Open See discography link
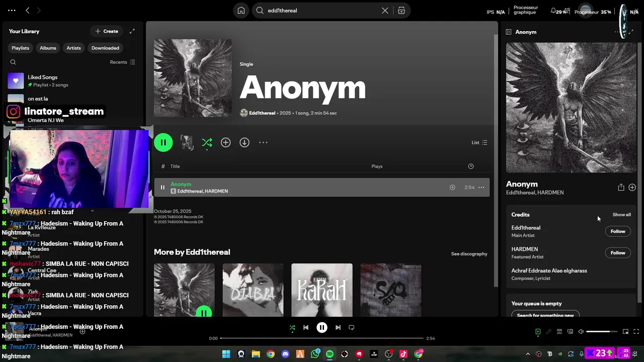This screenshot has width=644, height=362. [x=469, y=254]
